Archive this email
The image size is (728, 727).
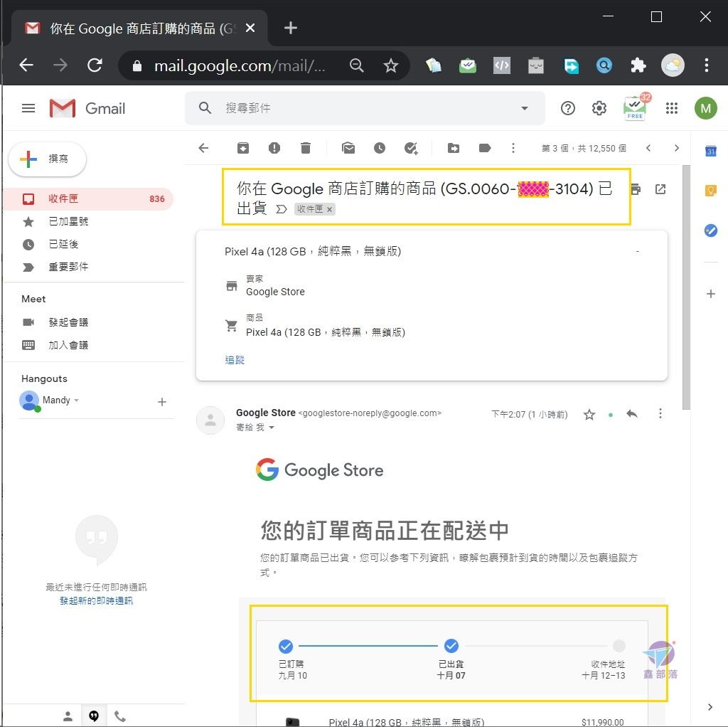(243, 148)
